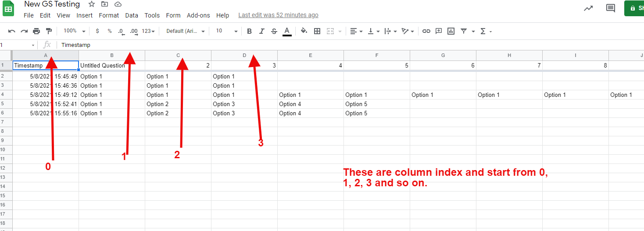The height and width of the screenshot is (231, 644).
Task: Click the Insert comment icon
Action: pos(438,31)
